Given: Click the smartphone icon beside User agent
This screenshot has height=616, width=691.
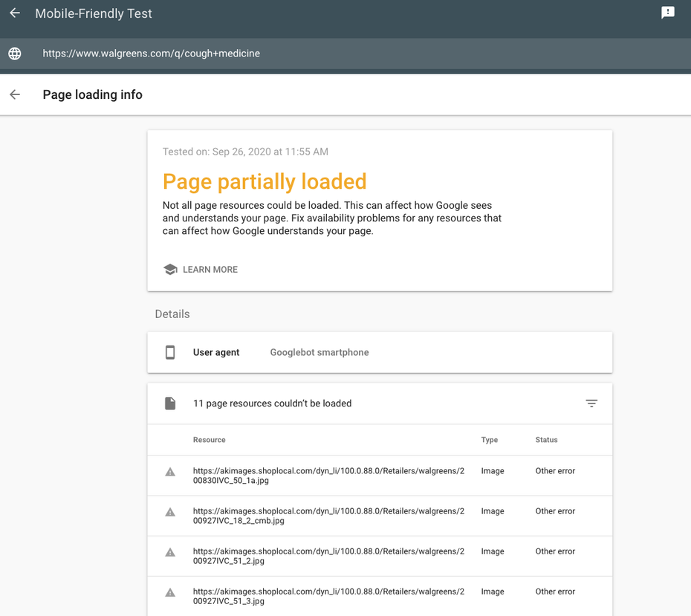Looking at the screenshot, I should 170,352.
